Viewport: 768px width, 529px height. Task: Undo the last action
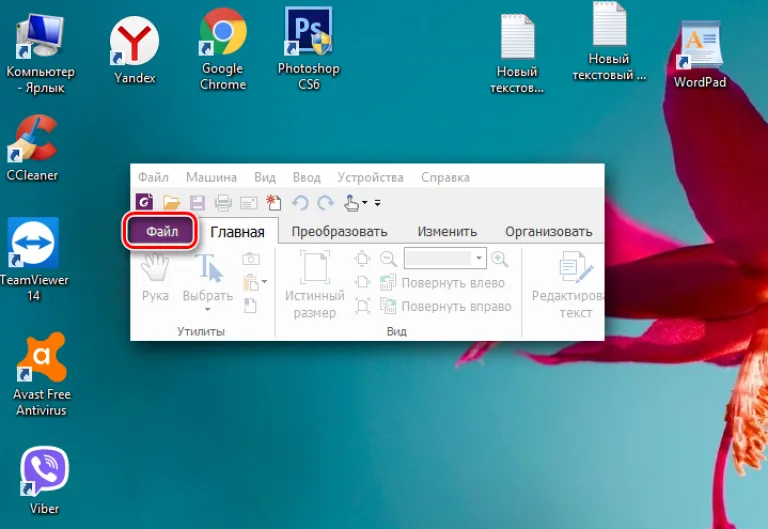tap(300, 202)
